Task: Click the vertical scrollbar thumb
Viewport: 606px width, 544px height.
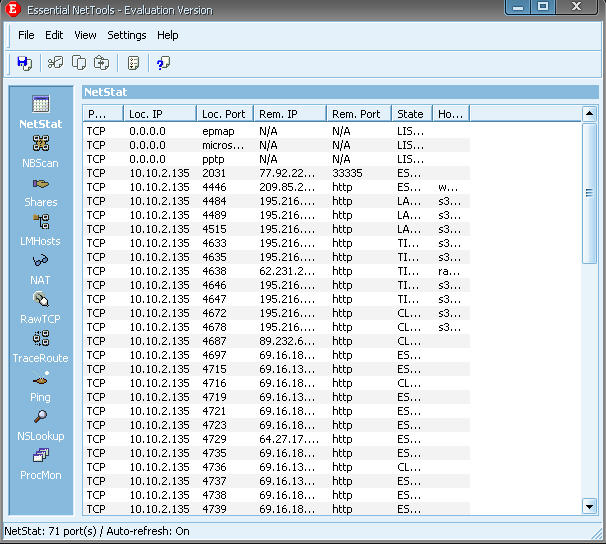Action: tap(589, 193)
